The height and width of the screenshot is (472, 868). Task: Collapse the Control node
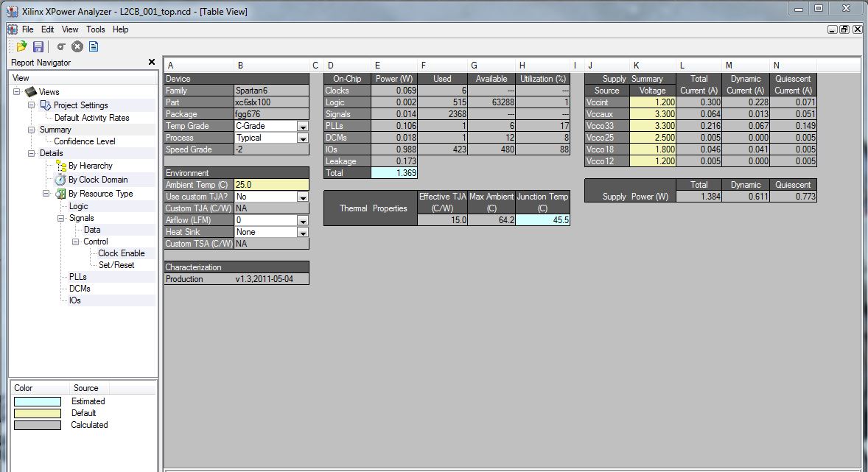pyautogui.click(x=75, y=242)
